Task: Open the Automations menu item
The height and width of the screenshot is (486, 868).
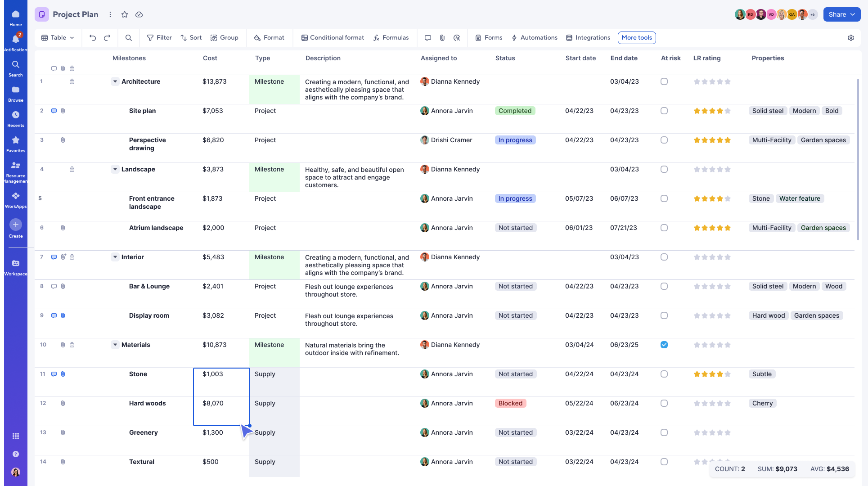Action: [x=535, y=38]
